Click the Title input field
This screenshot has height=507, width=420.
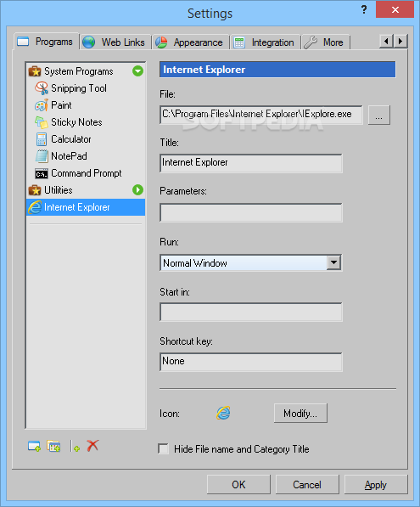pos(250,163)
